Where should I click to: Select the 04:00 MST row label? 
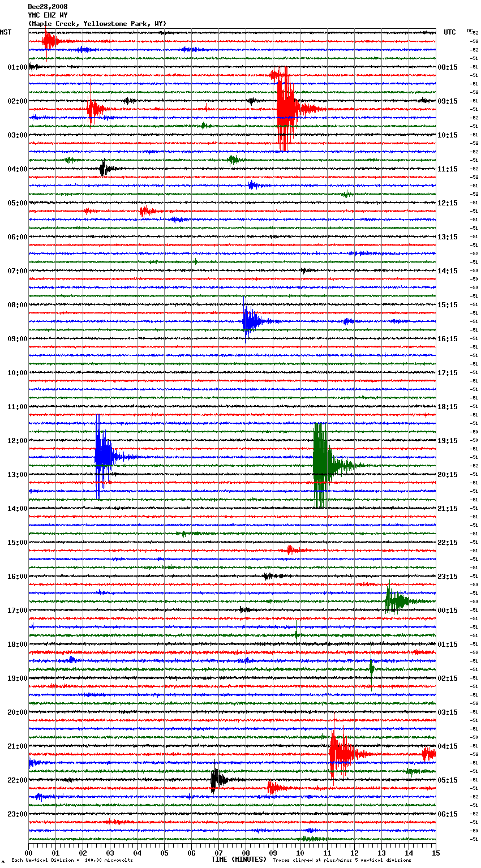[17, 169]
